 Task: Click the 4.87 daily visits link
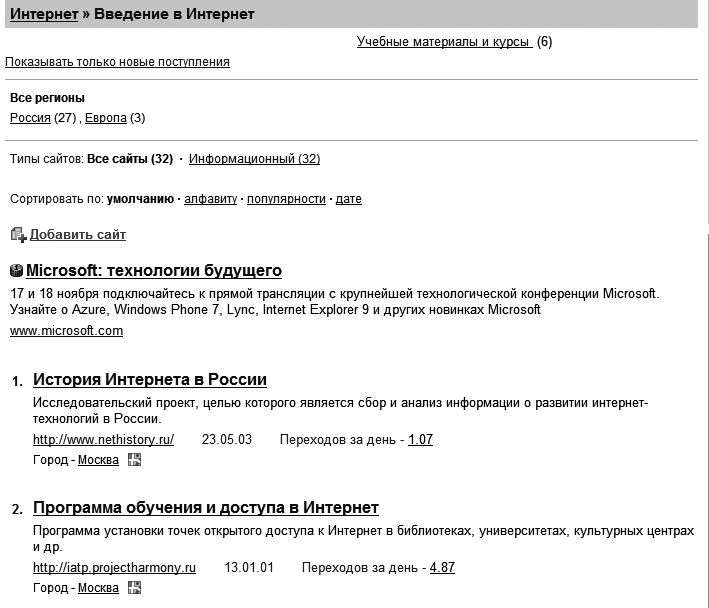[x=442, y=567]
